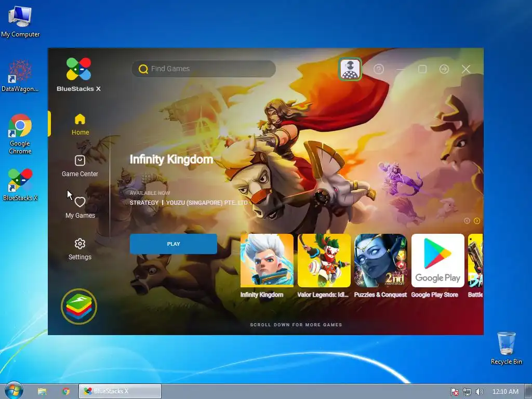Select Infinity Kingdom game thumbnail
The width and height of the screenshot is (532, 399).
click(x=267, y=260)
